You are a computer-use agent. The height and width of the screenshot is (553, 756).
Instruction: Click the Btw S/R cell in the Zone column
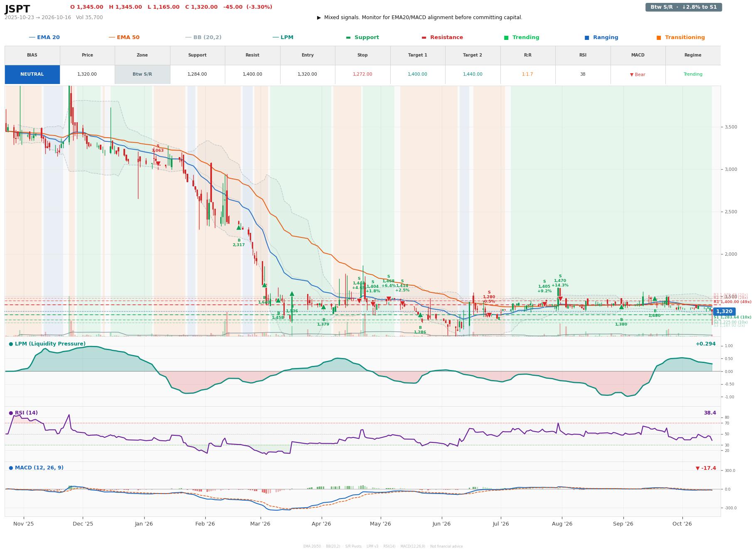(142, 74)
